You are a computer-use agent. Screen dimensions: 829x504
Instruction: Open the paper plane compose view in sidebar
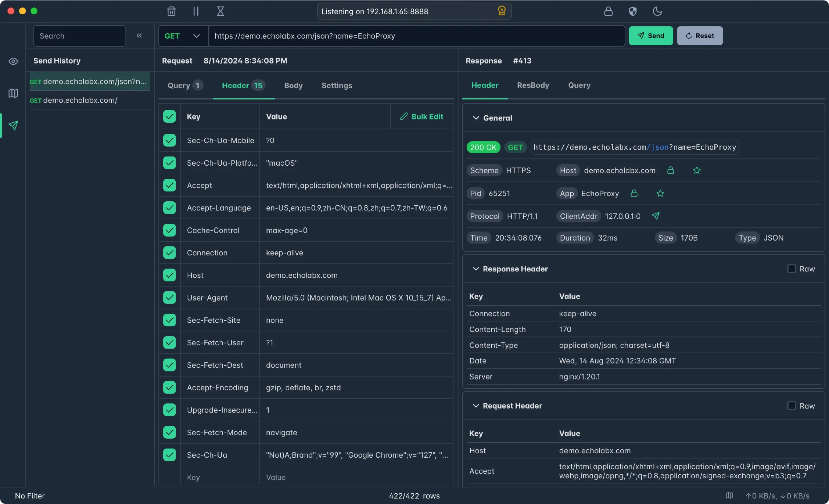click(x=13, y=125)
